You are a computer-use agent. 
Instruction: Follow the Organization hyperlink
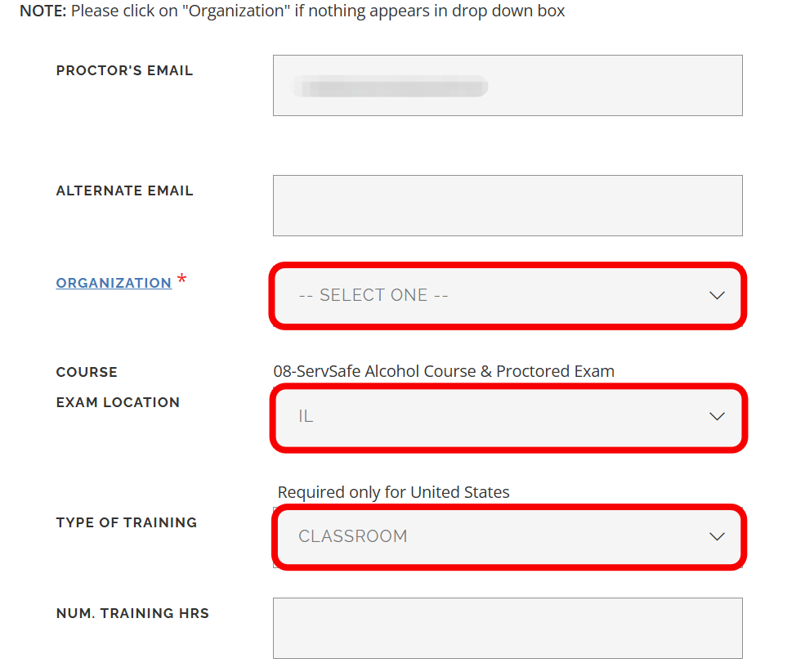(114, 283)
